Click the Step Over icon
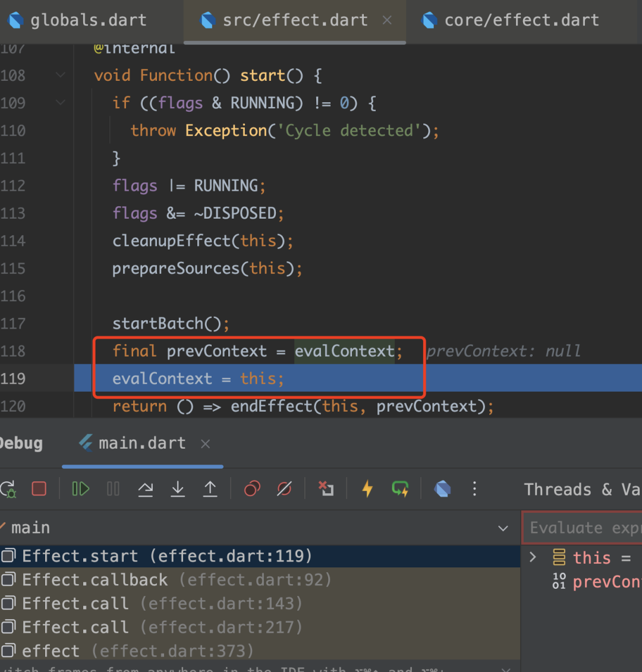 [146, 489]
